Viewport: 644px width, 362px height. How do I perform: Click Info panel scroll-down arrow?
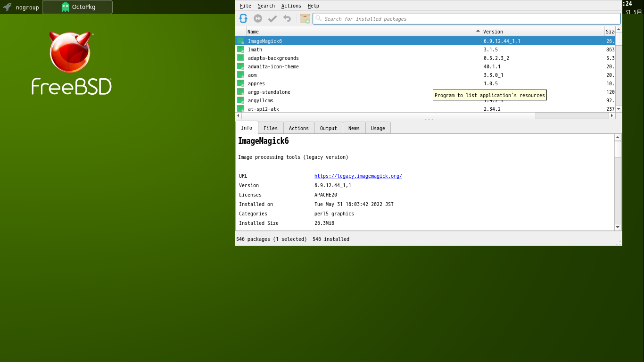pos(618,227)
